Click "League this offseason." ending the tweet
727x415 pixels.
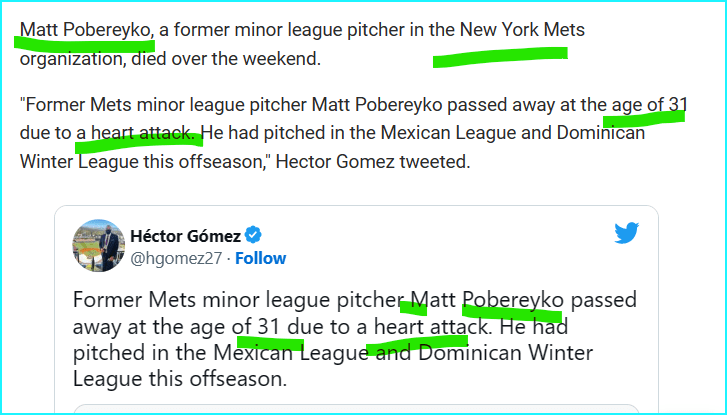[x=180, y=379]
